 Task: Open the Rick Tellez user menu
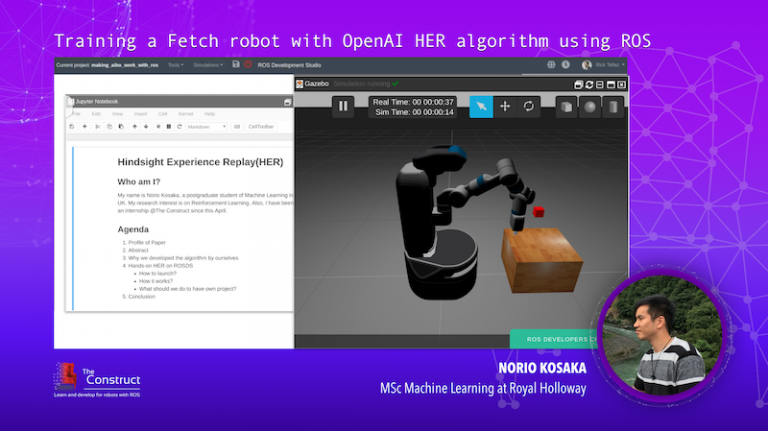coord(608,64)
